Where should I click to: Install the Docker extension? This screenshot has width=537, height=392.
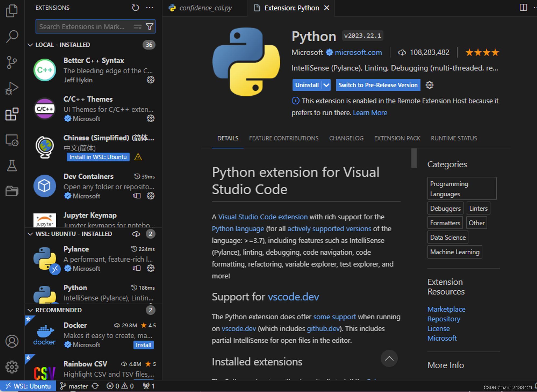(143, 345)
